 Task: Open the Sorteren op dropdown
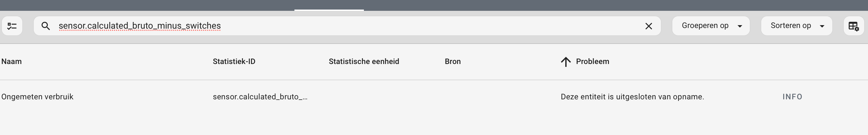[x=797, y=26]
